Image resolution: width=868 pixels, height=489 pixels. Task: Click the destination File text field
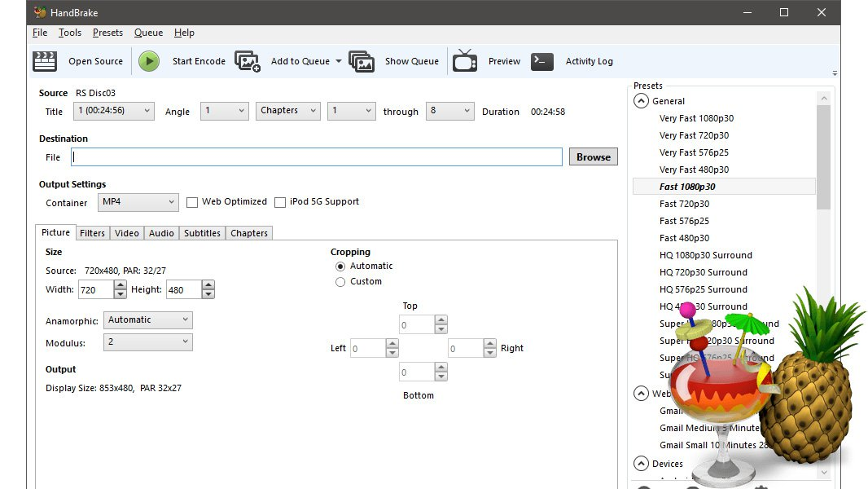[317, 156]
